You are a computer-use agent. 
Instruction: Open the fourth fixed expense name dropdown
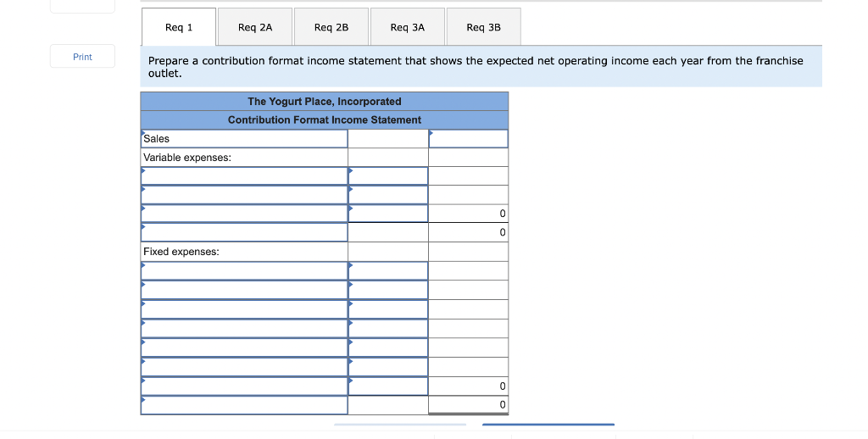244,328
